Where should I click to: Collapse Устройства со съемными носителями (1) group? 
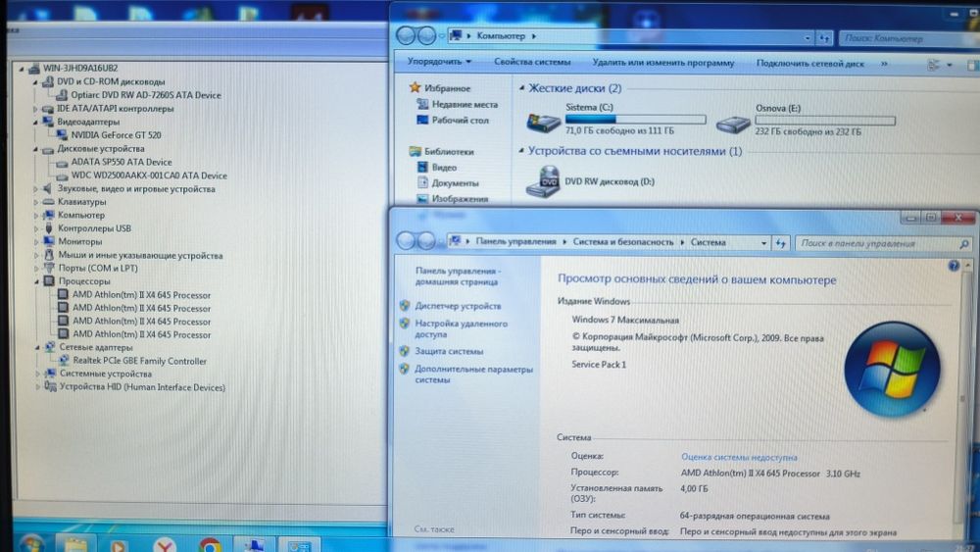pos(521,151)
